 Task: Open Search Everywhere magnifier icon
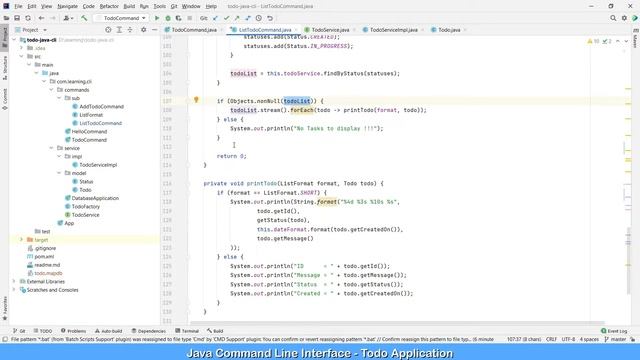[613, 18]
